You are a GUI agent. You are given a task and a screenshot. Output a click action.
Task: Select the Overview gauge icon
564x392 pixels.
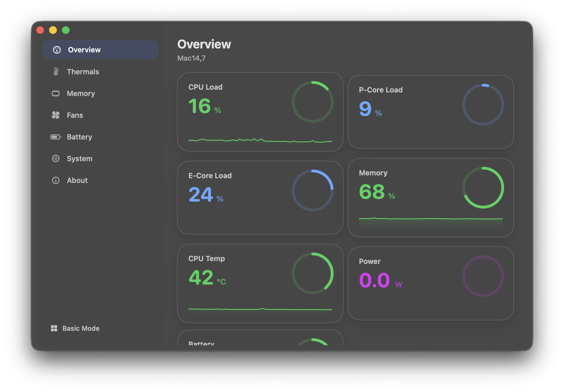pos(57,50)
